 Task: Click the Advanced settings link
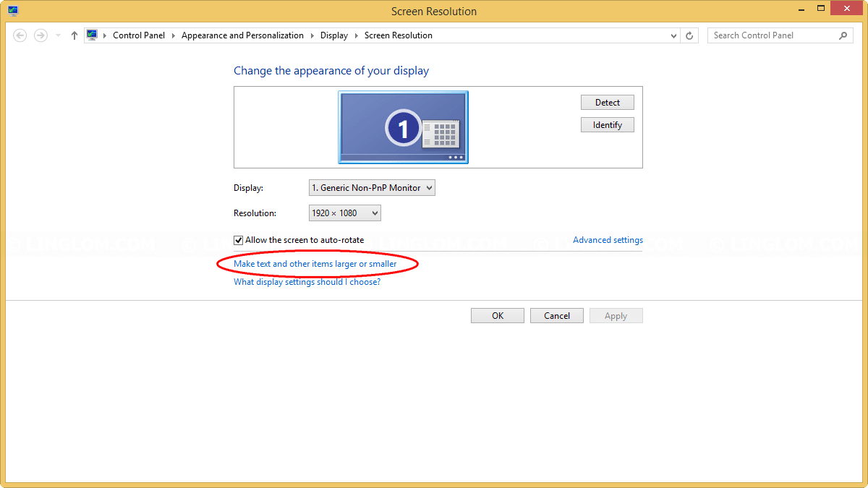(x=607, y=239)
